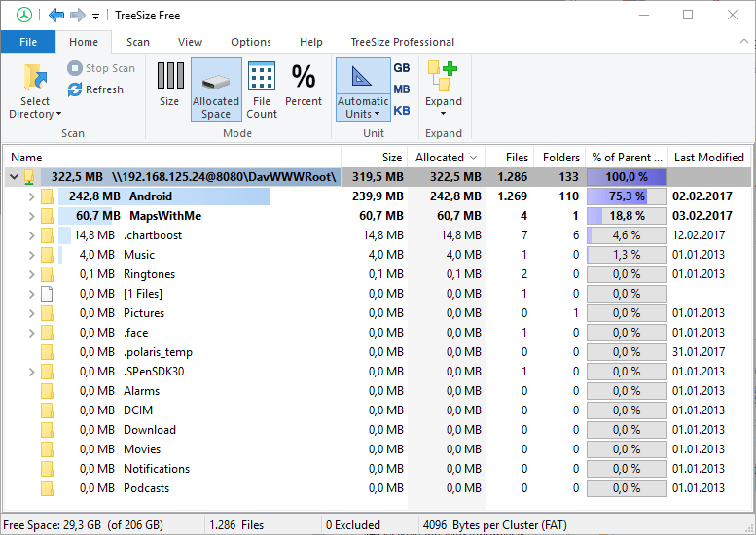Click the 18,8 % MapsWithMe percent bar
756x535 pixels.
click(627, 216)
